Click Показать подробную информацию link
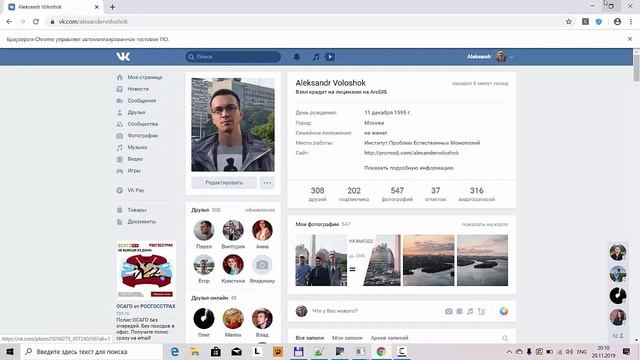The image size is (640, 360). 409,168
